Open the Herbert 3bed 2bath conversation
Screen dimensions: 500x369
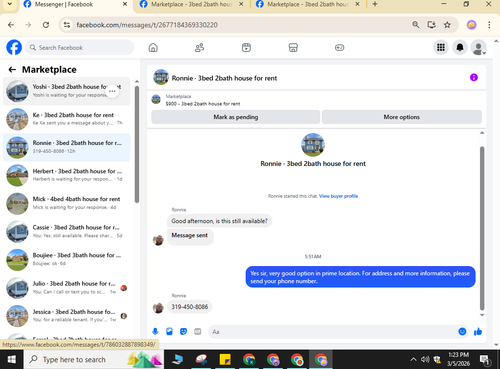pos(67,175)
